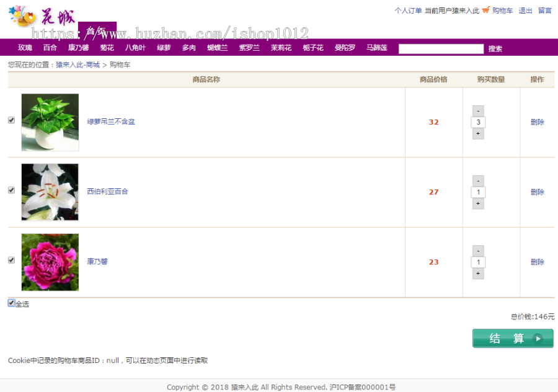This screenshot has width=558, height=392.
Task: Click 退出 to log out
Action: pyautogui.click(x=525, y=11)
